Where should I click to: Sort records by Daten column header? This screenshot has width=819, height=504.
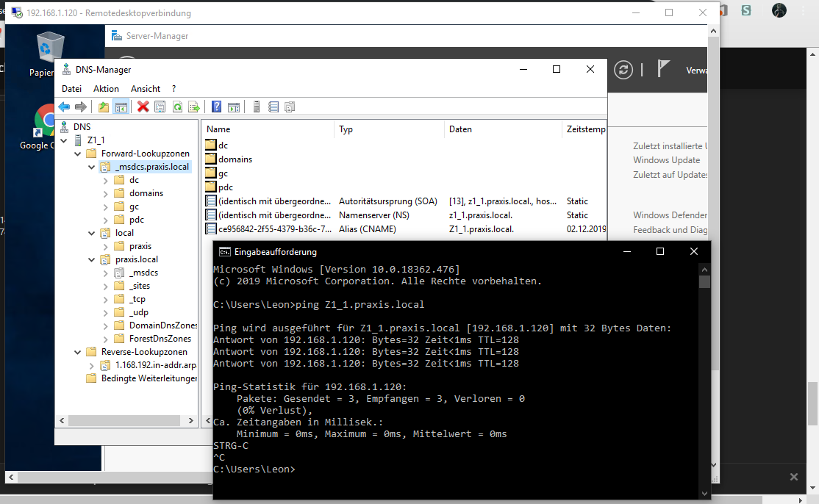pyautogui.click(x=503, y=129)
